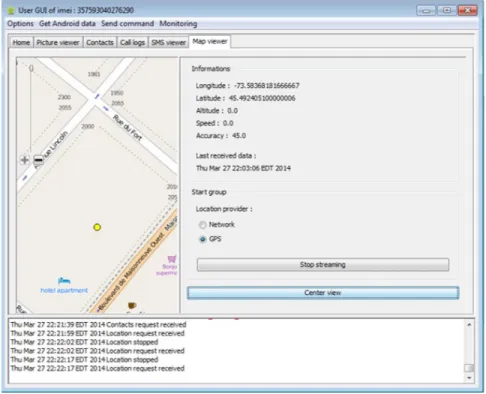
Task: Click the hotel apartment bed icon on map
Action: click(64, 281)
